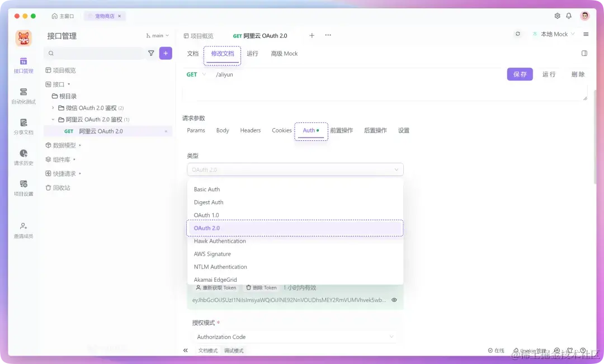604x364 pixels.
Task: Select Basic Auth from the type list
Action: point(207,189)
